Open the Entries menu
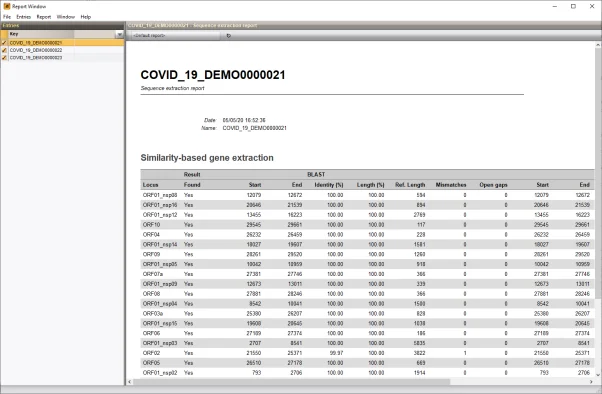602x394 pixels. [x=23, y=17]
